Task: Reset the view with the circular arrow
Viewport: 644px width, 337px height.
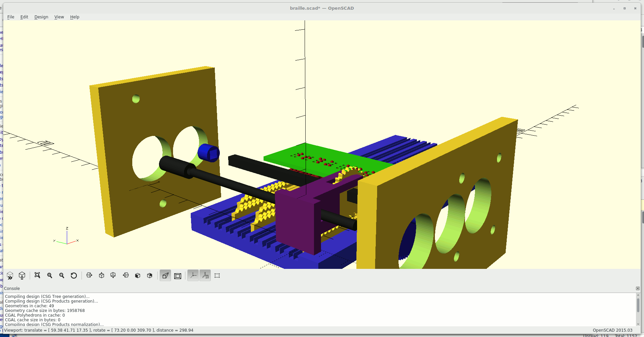Action: pos(74,276)
